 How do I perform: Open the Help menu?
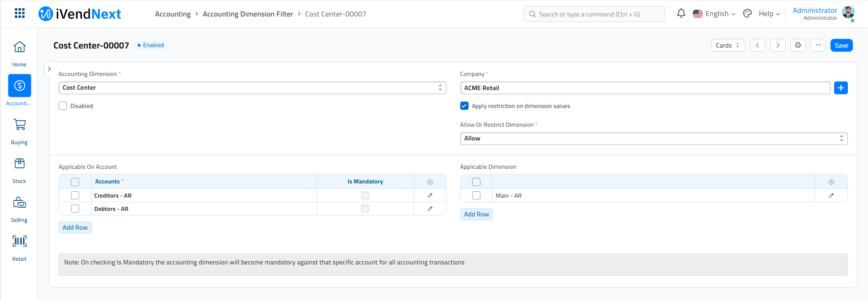769,14
